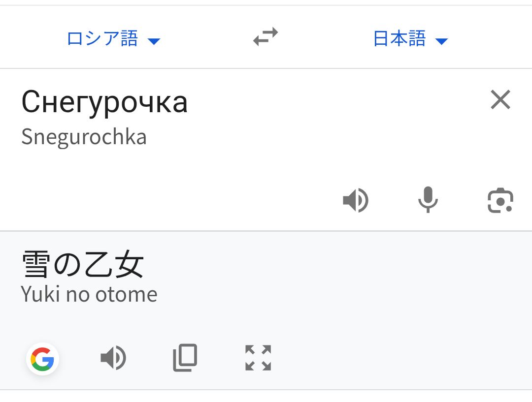Click the source text Снегурочка to edit

tap(104, 102)
